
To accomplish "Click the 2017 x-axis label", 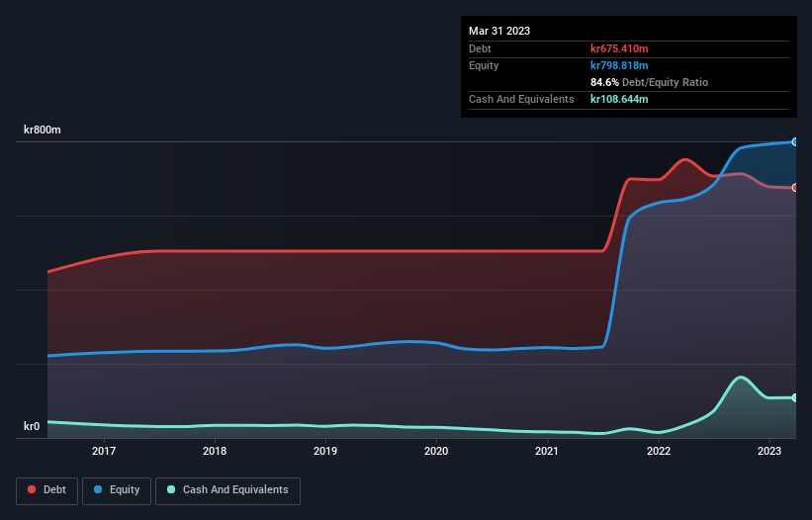I will [x=104, y=451].
